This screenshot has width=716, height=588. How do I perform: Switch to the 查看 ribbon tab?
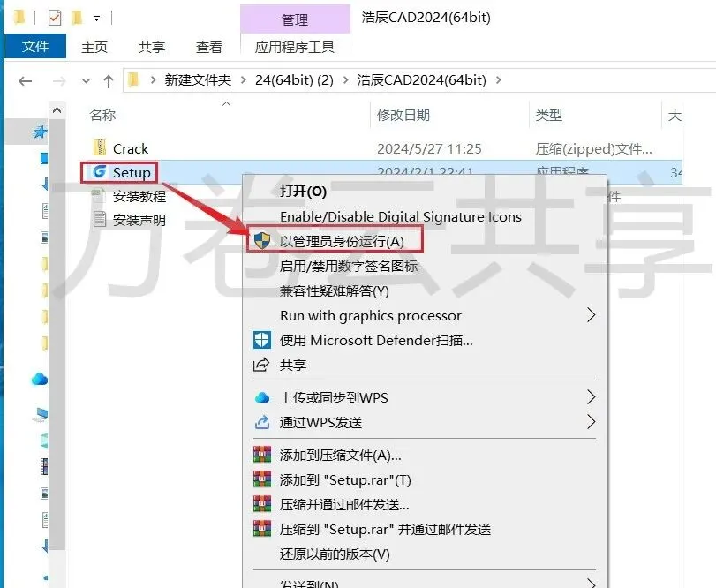click(208, 47)
